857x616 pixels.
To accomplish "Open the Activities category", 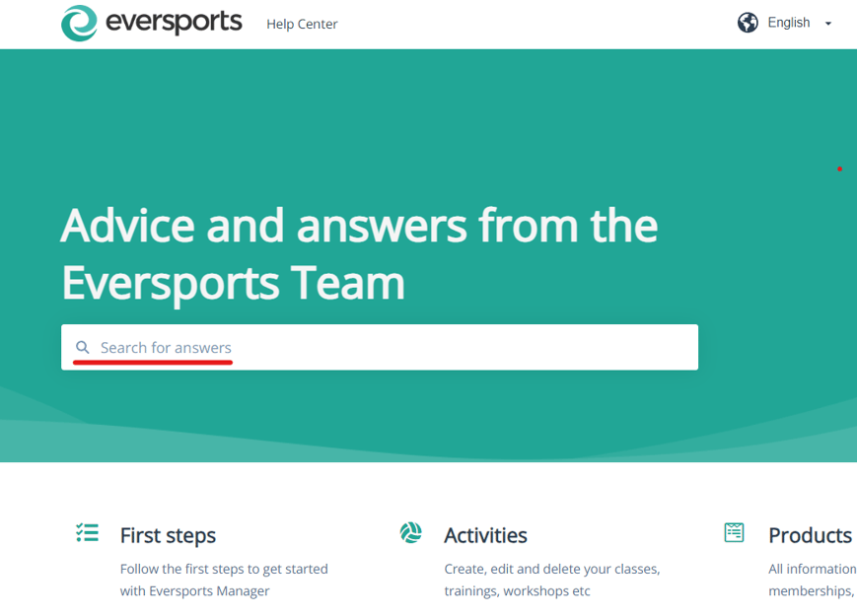I will tap(485, 535).
